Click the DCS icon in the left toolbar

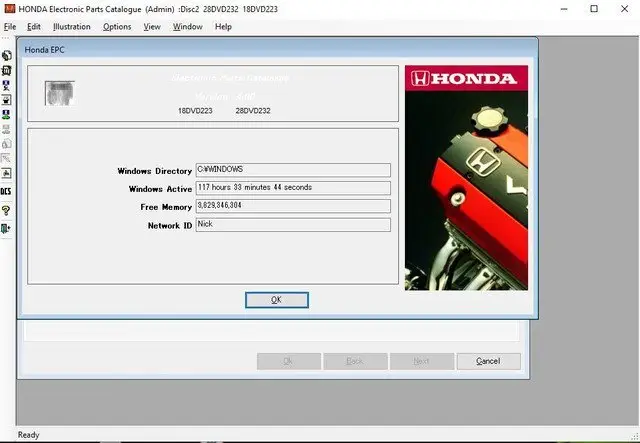[6, 191]
